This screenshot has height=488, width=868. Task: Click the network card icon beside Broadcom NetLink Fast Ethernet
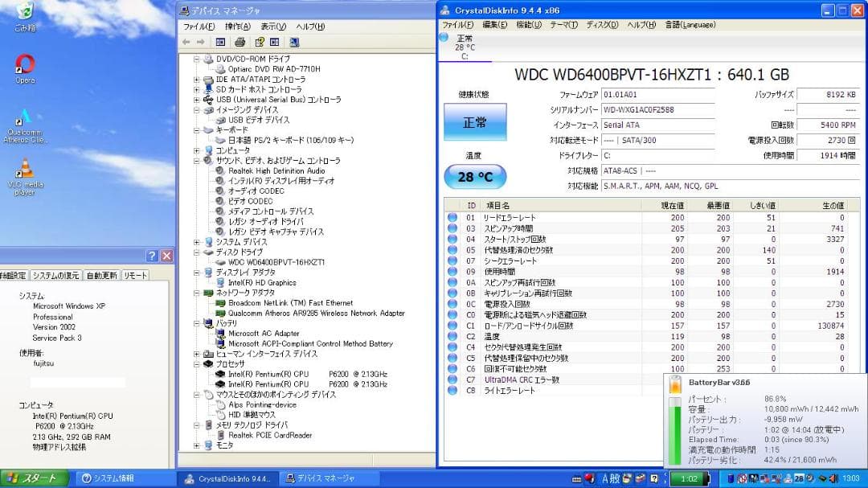pos(220,303)
